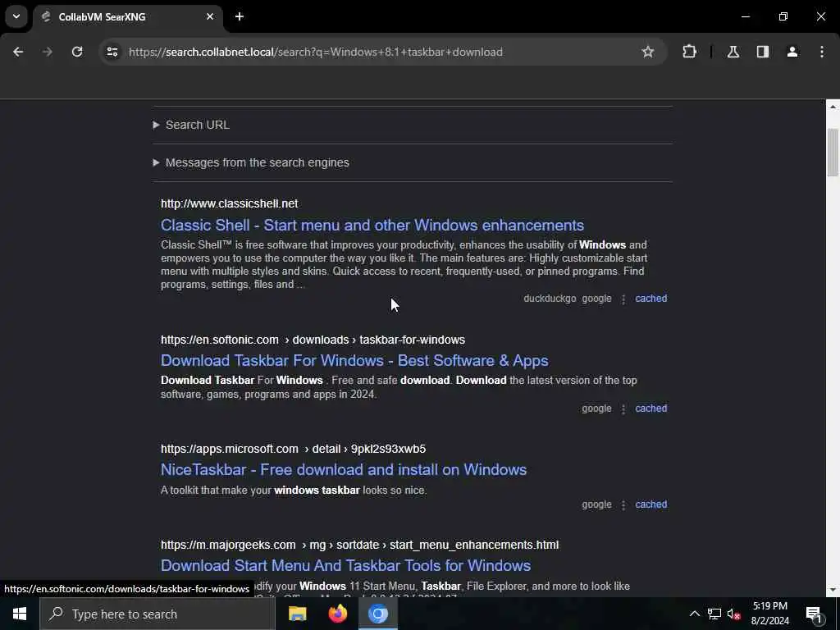
Task: Open the tab search dropdown
Action: click(x=16, y=16)
